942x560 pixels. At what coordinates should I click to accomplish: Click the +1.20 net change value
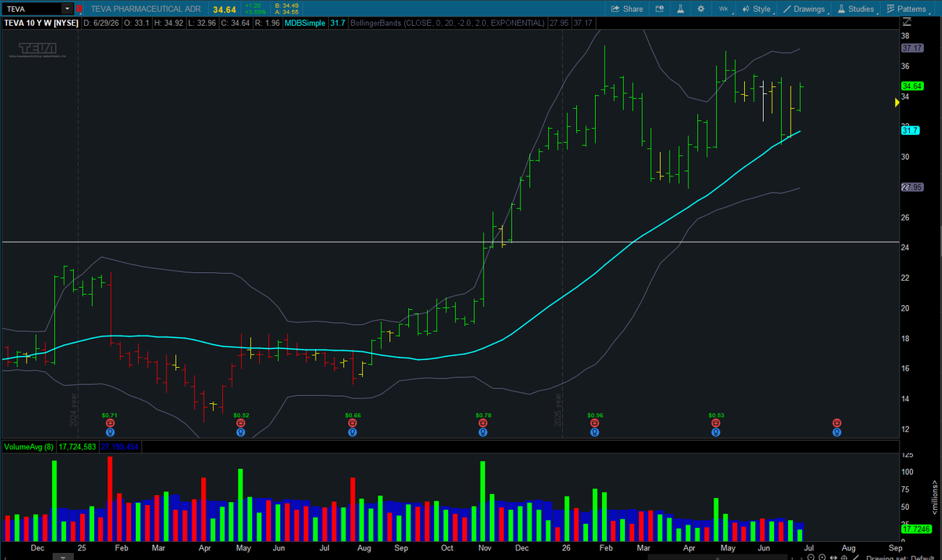coord(254,5)
